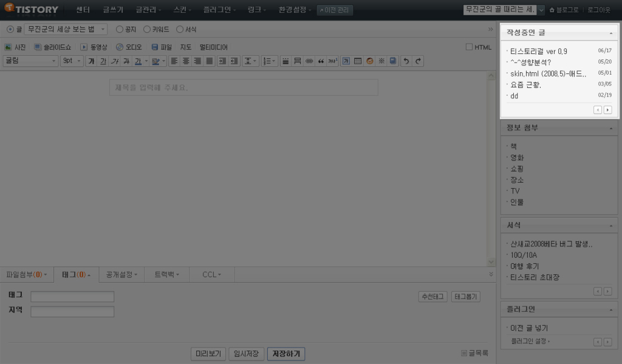Image resolution: width=622 pixels, height=364 pixels.
Task: Justify the text alignment
Action: pyautogui.click(x=209, y=61)
